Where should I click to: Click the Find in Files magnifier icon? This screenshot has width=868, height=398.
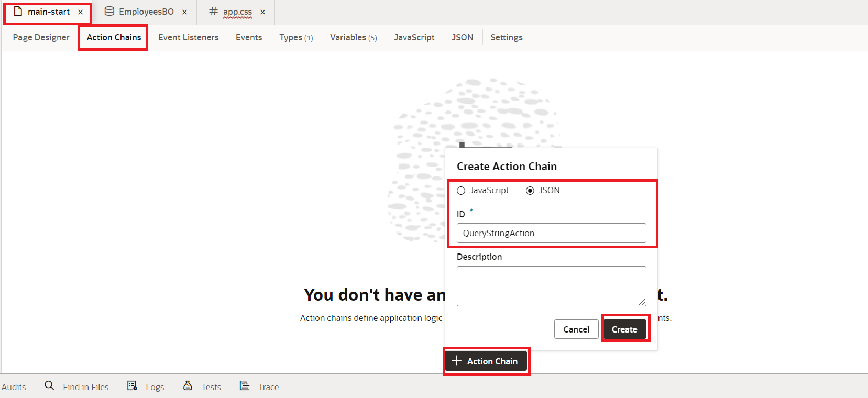click(49, 386)
